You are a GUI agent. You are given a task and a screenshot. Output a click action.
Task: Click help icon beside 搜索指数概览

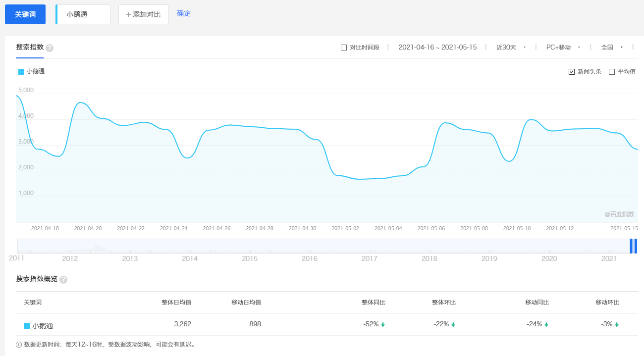click(x=63, y=280)
